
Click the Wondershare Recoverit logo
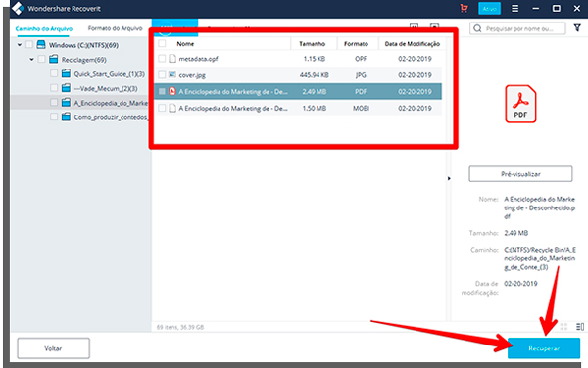pos(18,8)
